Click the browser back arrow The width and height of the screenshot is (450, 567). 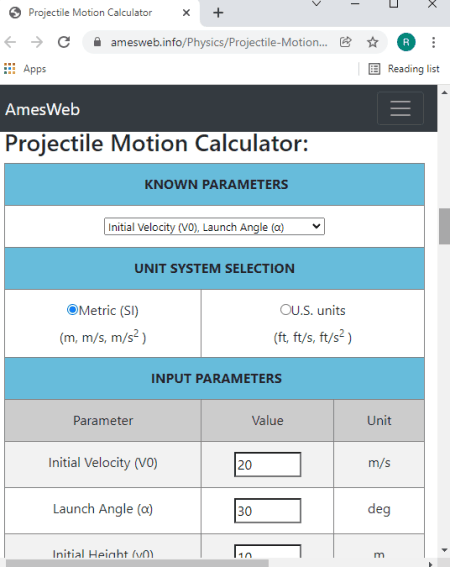coord(10,42)
